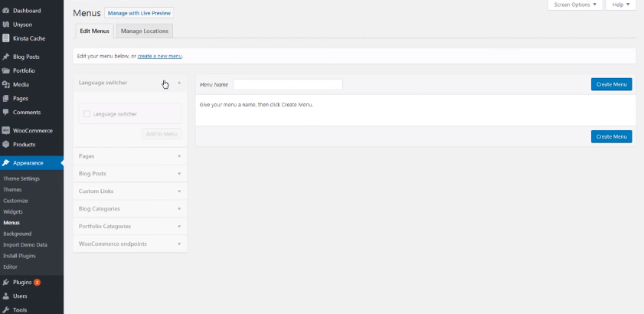
Task: Click the WooCommerce icon
Action: click(6, 131)
